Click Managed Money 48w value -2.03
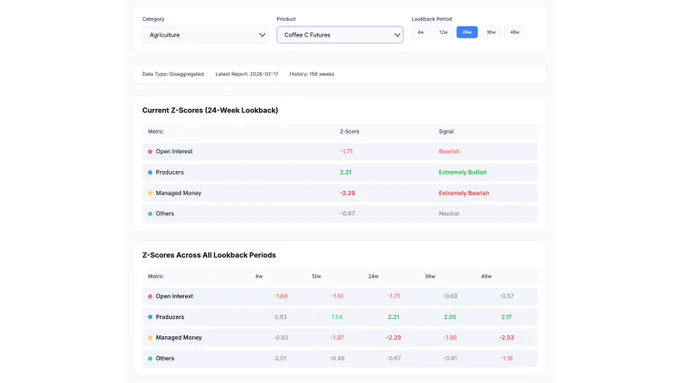Screen dimensions: 680x383 coord(507,337)
